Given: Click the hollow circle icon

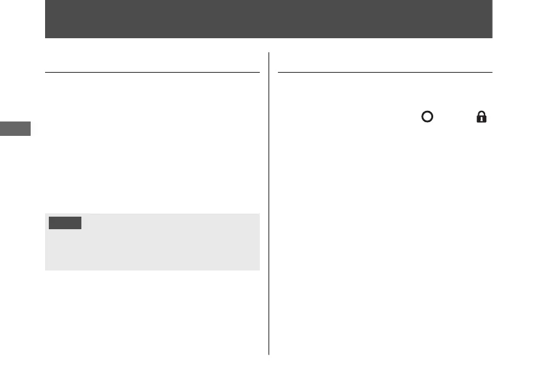Looking at the screenshot, I should [x=427, y=117].
